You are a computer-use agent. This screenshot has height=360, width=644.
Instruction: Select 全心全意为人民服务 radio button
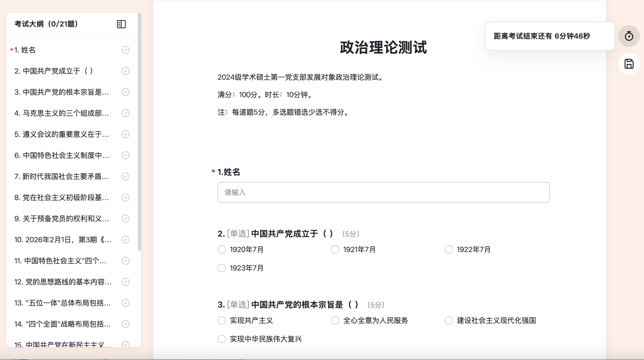pyautogui.click(x=335, y=320)
